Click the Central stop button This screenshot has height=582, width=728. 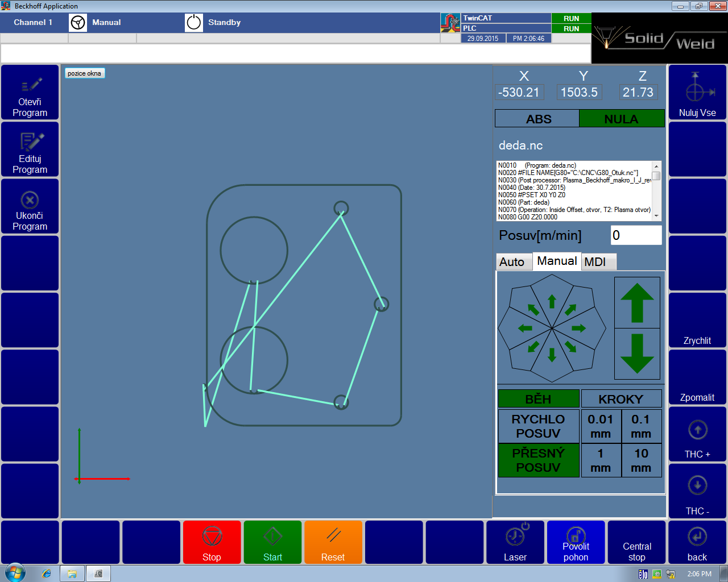636,543
